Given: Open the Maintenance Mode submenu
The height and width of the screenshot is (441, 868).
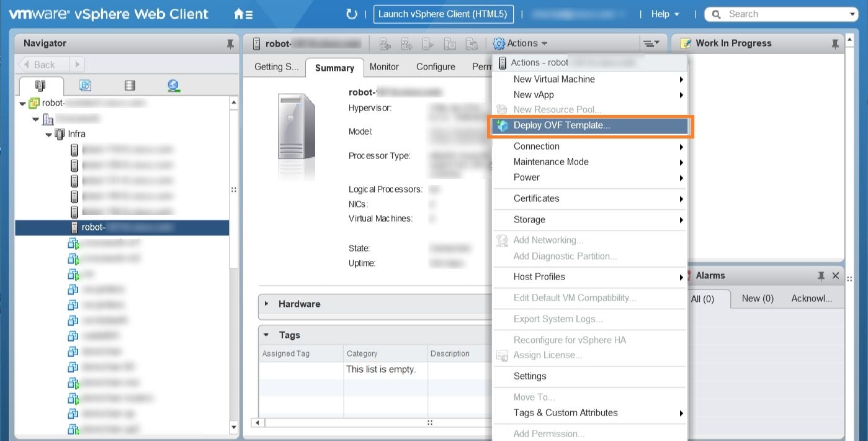Looking at the screenshot, I should pyautogui.click(x=590, y=162).
